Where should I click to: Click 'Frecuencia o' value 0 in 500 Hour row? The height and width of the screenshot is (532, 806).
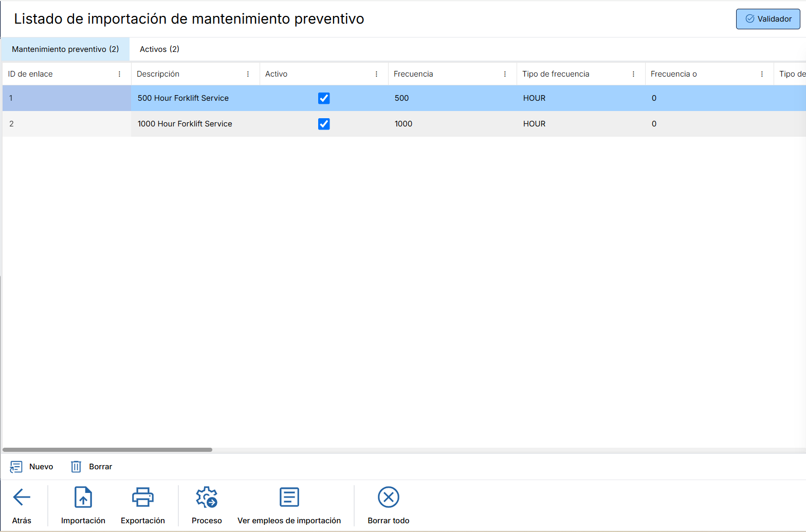point(654,98)
